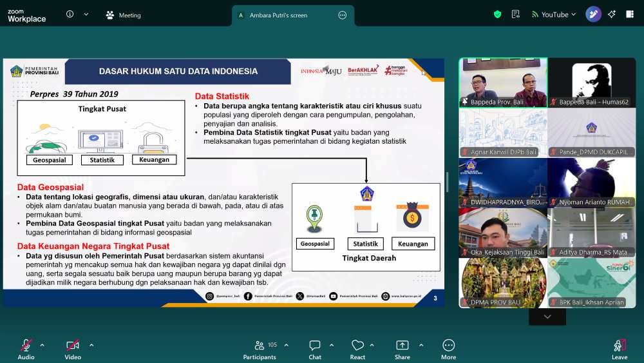Click the BerAKHLAK logo on slide
This screenshot has width=644, height=363.
tap(363, 71)
